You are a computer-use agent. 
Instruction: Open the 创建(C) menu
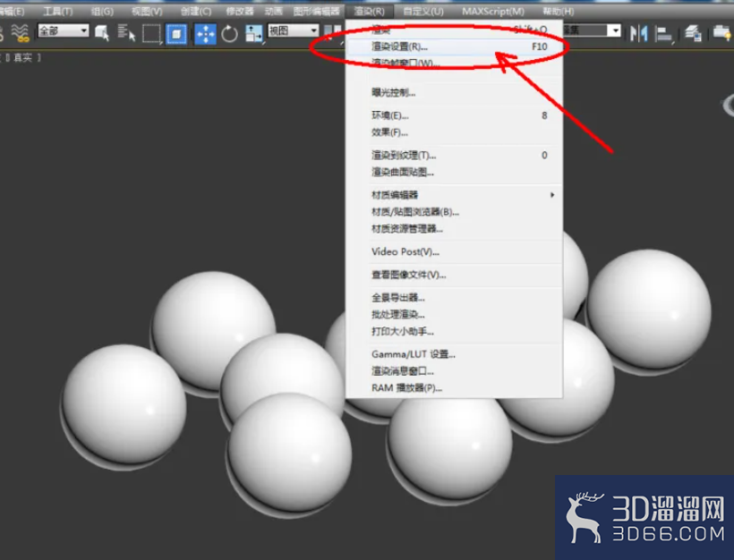pos(196,11)
